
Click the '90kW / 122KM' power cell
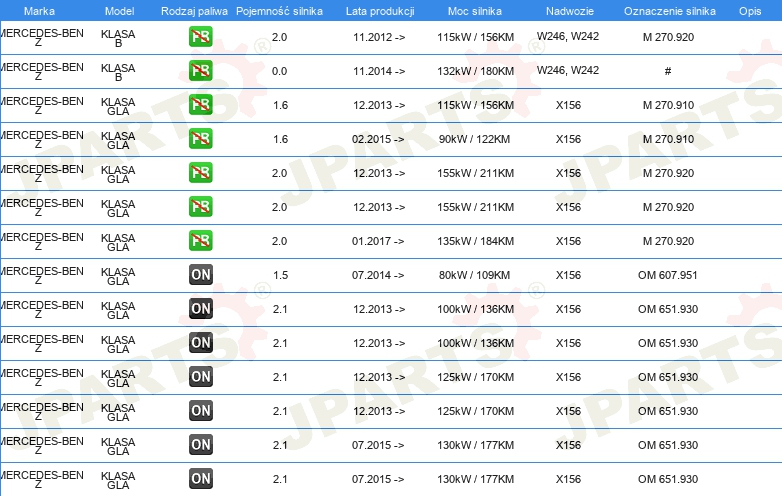(474, 139)
